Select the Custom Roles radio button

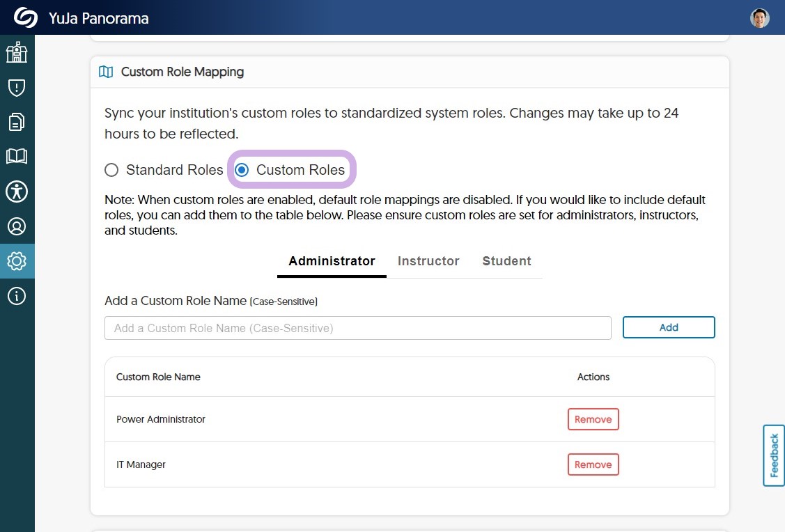tap(242, 170)
